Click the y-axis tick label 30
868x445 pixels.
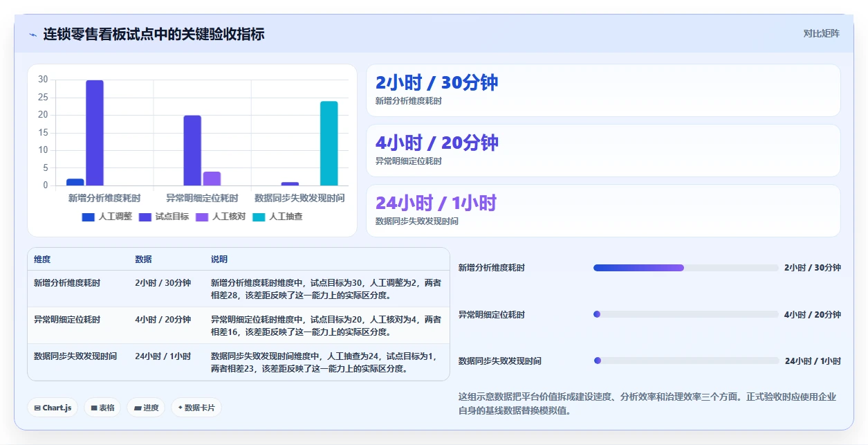[x=43, y=80]
